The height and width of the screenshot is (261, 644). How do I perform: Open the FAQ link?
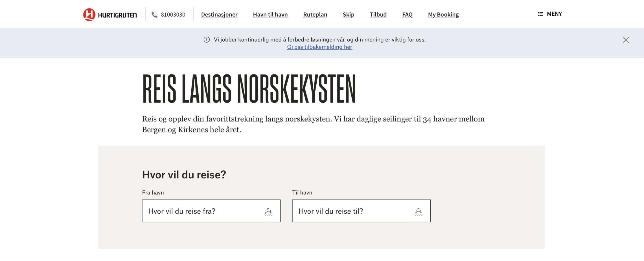point(407,15)
